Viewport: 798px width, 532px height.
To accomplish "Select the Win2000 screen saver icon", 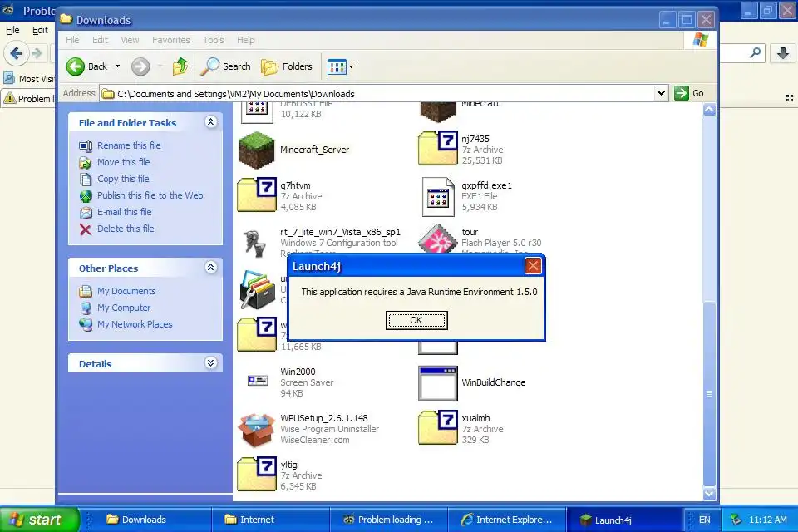I will tap(258, 380).
